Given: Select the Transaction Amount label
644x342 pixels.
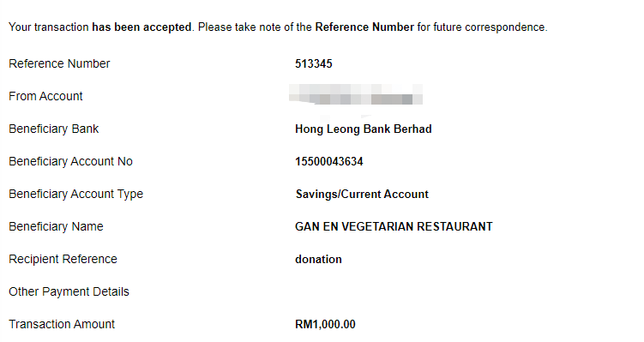Looking at the screenshot, I should 62,324.
